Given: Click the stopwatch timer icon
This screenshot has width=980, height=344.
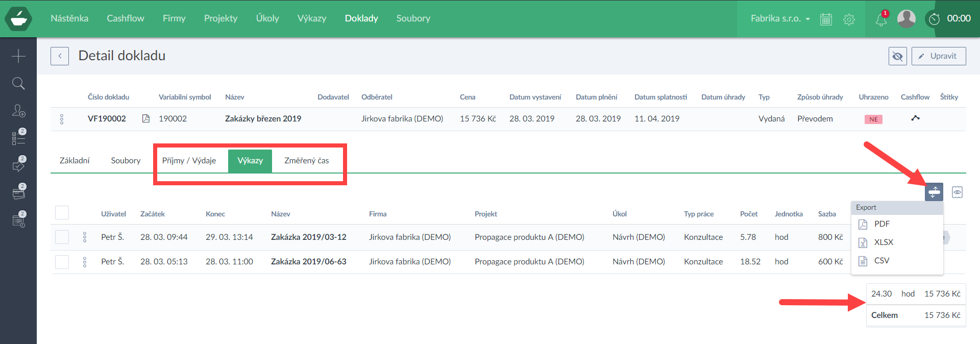Looking at the screenshot, I should pos(934,19).
